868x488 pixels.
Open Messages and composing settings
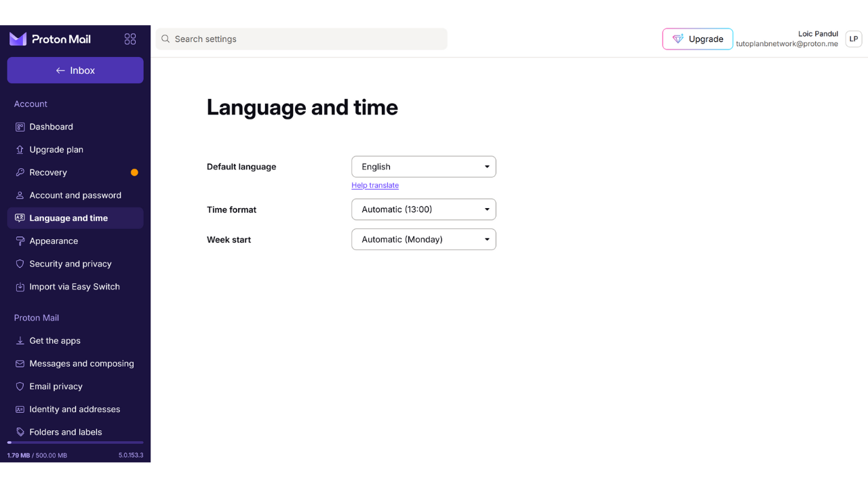pyautogui.click(x=81, y=364)
